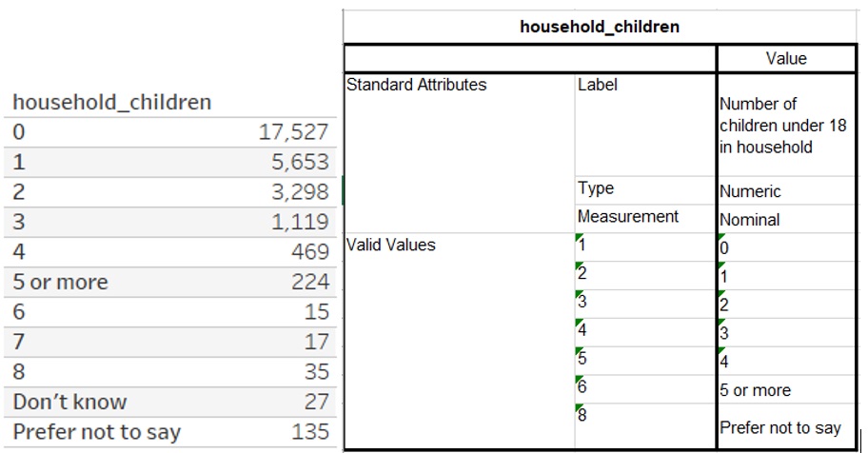This screenshot has height=453, width=868.
Task: Click 'Prefer not to say' in left table
Action: (97, 431)
